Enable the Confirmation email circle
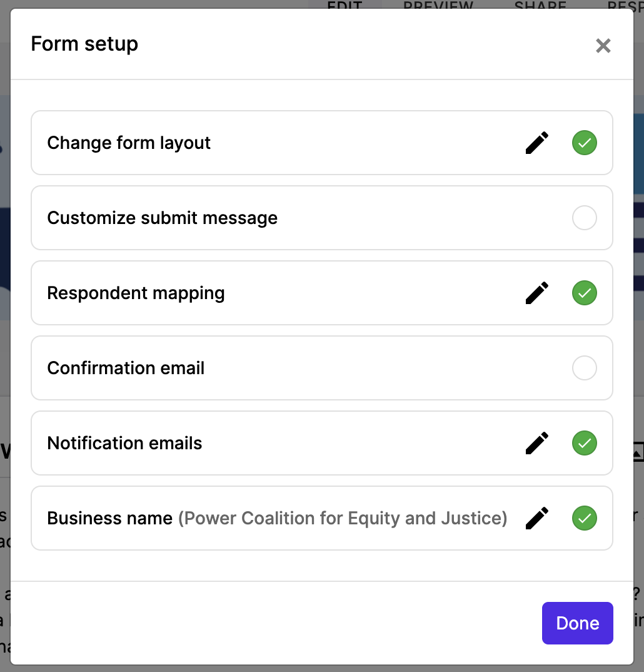 tap(585, 368)
